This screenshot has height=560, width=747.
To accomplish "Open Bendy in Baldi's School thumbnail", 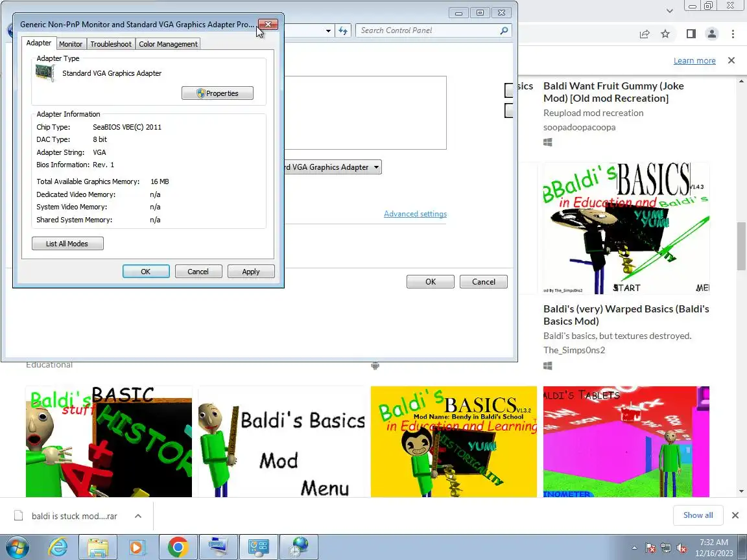I will click(453, 441).
